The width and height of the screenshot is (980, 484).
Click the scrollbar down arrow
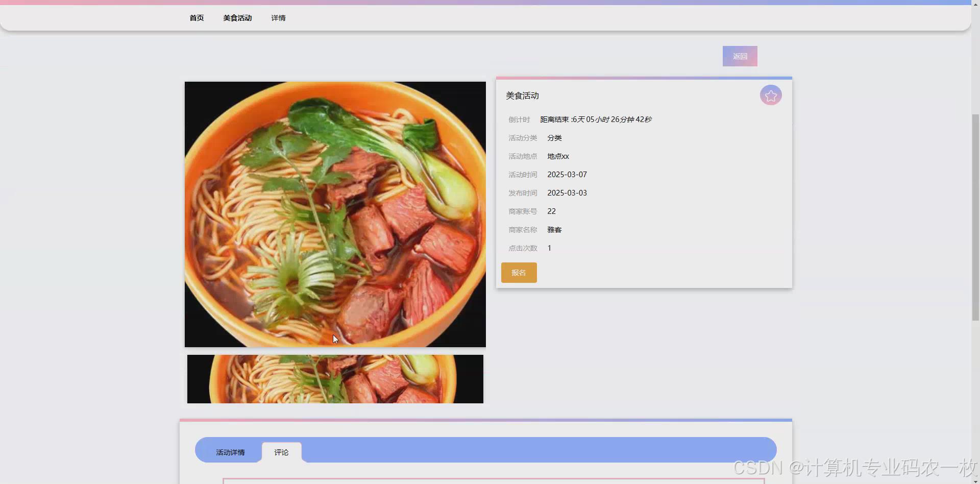pos(975,481)
